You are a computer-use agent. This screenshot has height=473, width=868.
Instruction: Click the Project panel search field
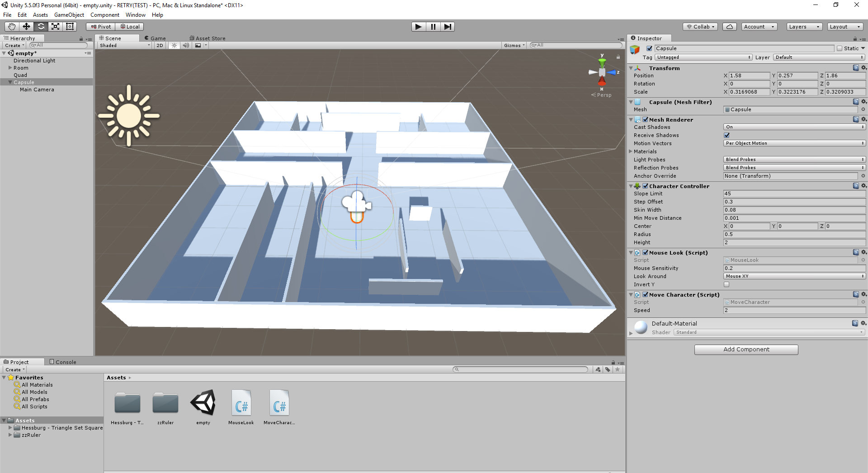point(520,369)
